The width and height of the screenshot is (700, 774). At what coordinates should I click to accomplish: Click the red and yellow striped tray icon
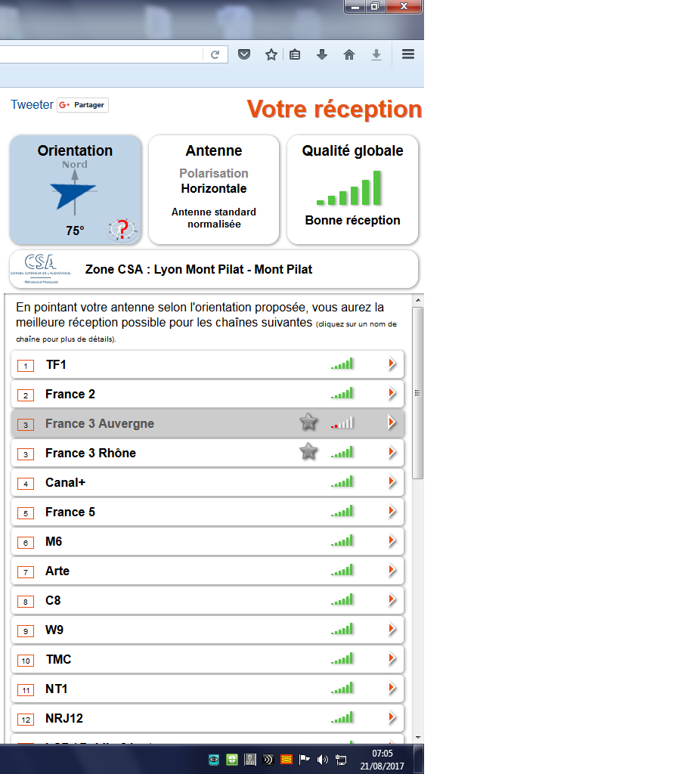tap(287, 759)
